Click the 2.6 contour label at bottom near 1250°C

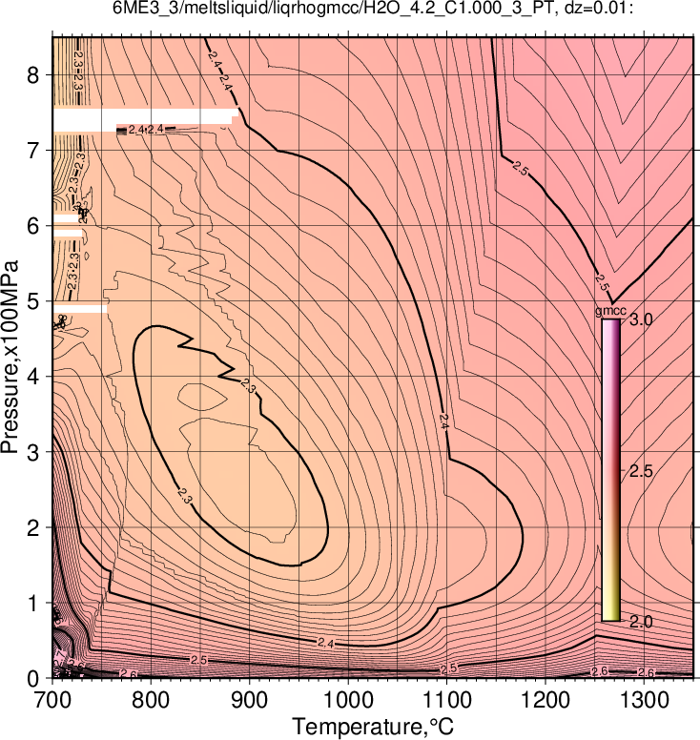point(600,671)
